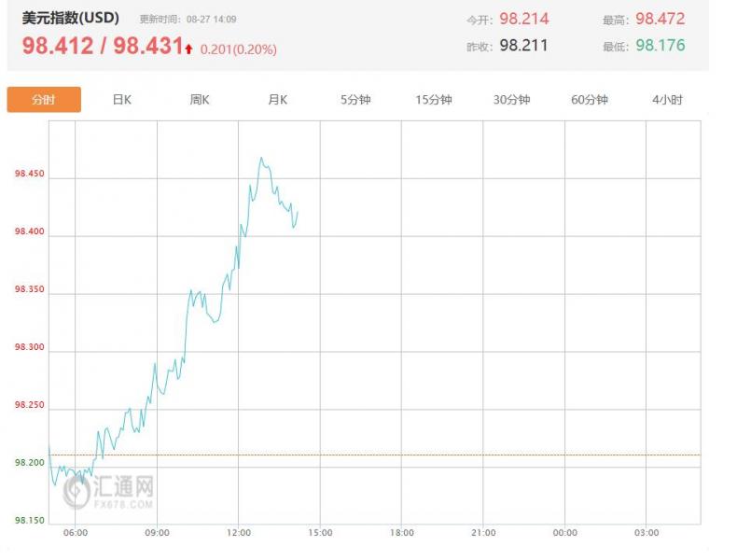Click the 汇通网 watermark logo
The width and height of the screenshot is (737, 560).
[109, 491]
